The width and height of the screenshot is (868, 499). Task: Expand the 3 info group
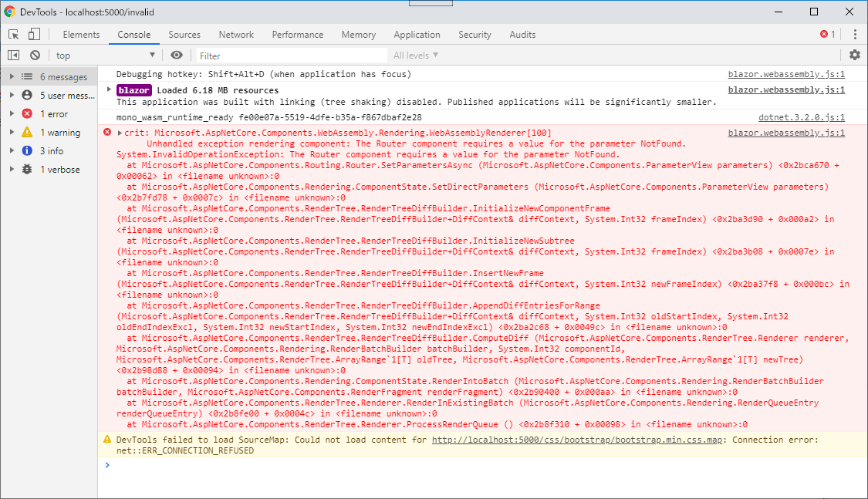point(12,150)
